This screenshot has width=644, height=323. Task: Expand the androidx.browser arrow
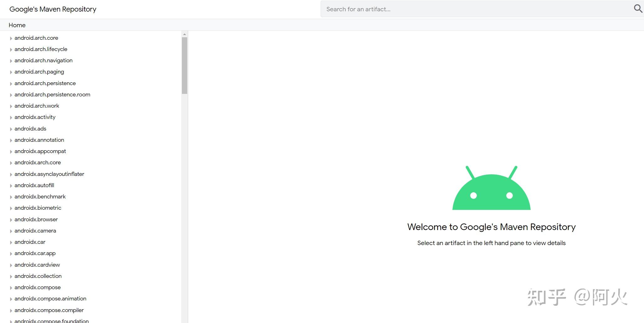click(11, 220)
